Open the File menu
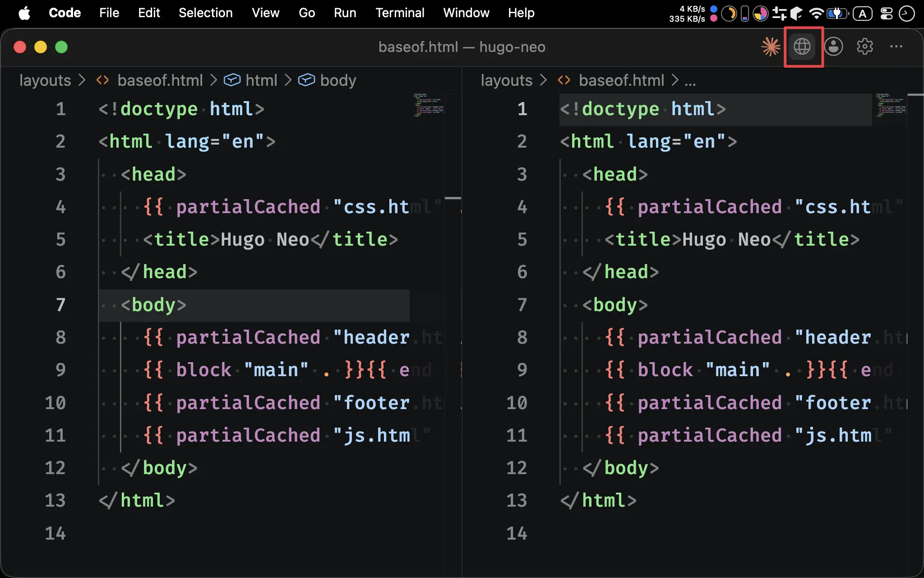Viewport: 924px width, 578px height. point(109,13)
